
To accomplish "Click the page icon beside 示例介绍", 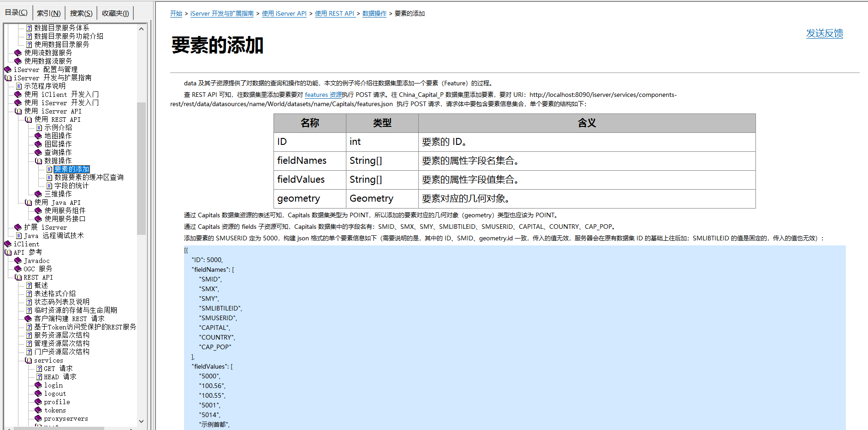I will [39, 128].
